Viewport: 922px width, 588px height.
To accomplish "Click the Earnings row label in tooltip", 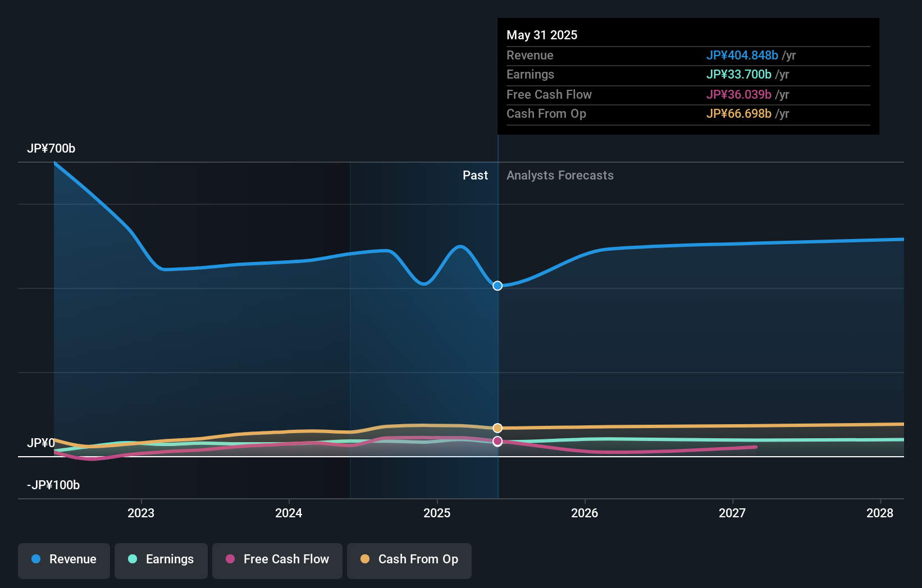I will click(x=530, y=74).
